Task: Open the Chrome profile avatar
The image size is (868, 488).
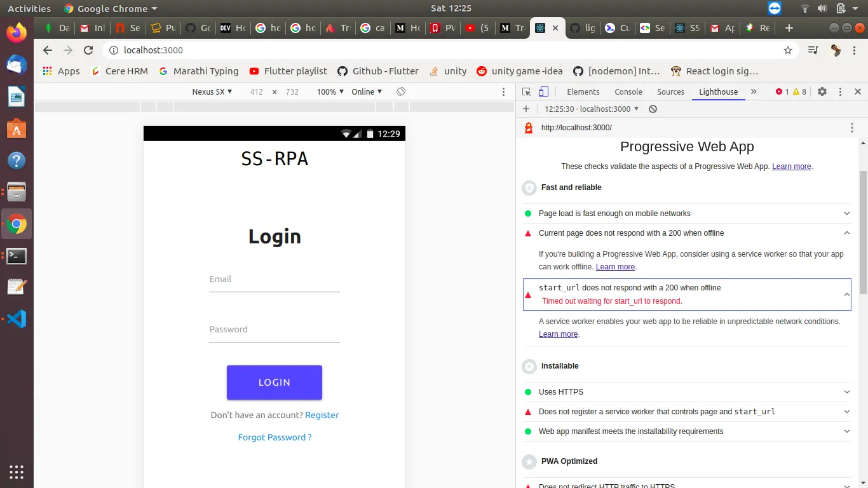Action: coord(836,50)
